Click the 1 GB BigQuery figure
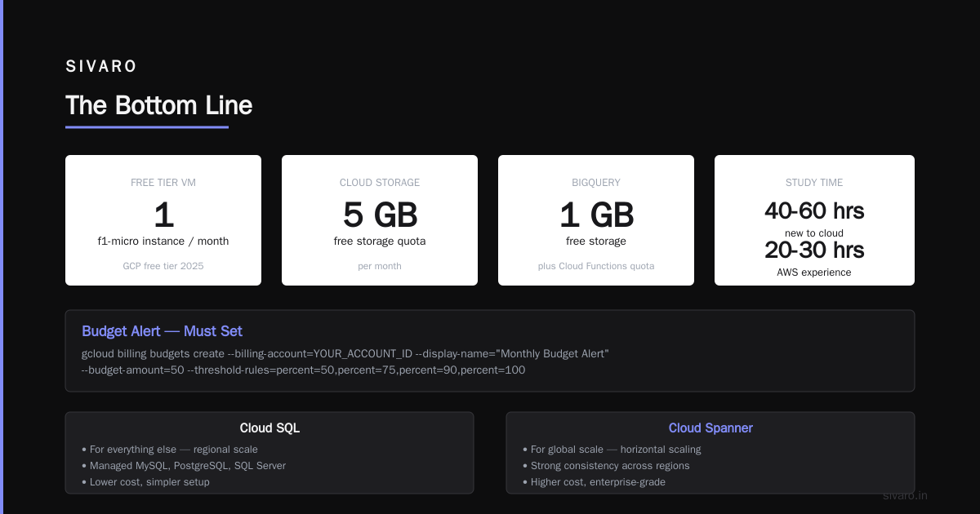 click(x=596, y=215)
